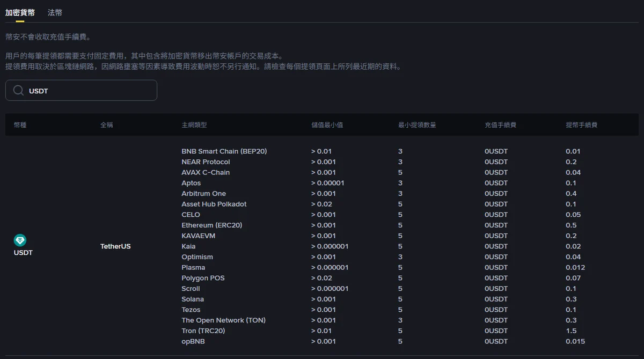Select Arbitrum One network row
This screenshot has height=359, width=644.
tap(204, 194)
